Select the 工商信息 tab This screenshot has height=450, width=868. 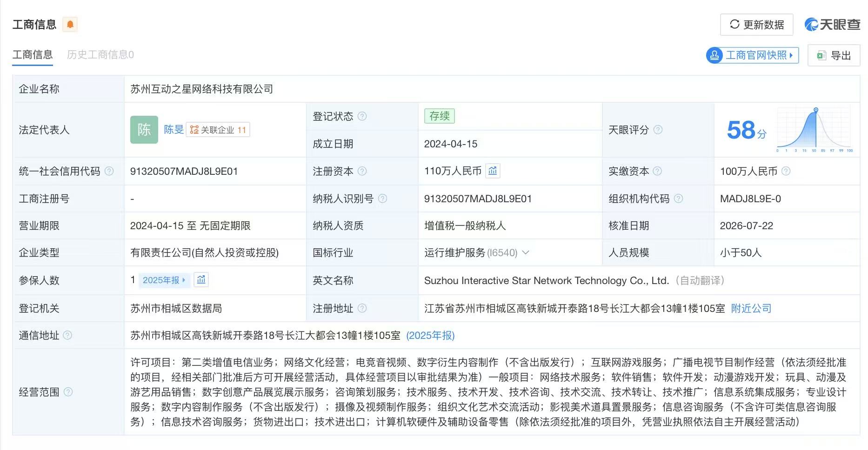33,55
